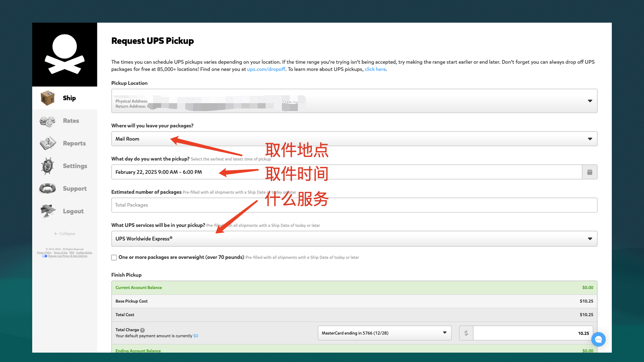This screenshot has height=362, width=644.
Task: Click the Total Charge help question icon
Action: pyautogui.click(x=143, y=330)
